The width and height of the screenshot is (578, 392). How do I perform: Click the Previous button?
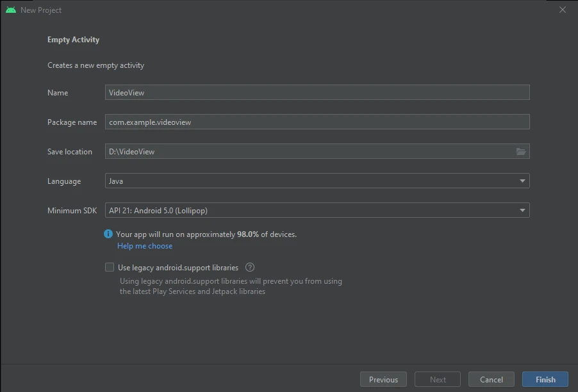383,379
